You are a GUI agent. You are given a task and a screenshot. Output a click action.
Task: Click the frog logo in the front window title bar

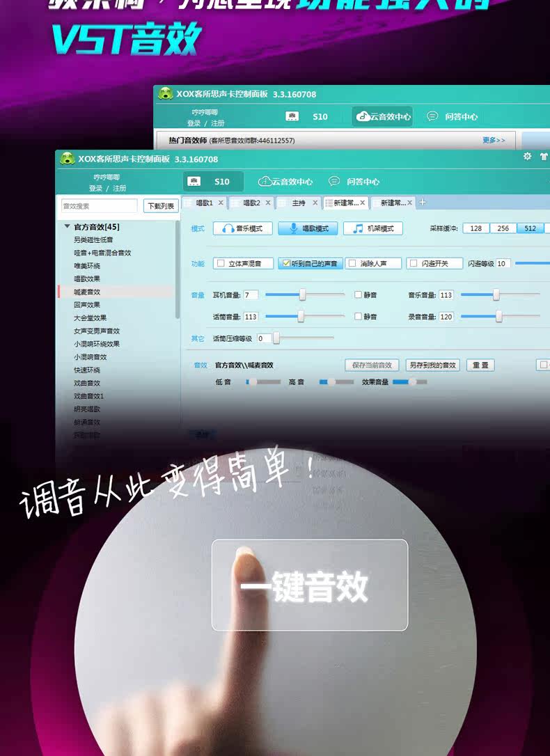coord(67,158)
